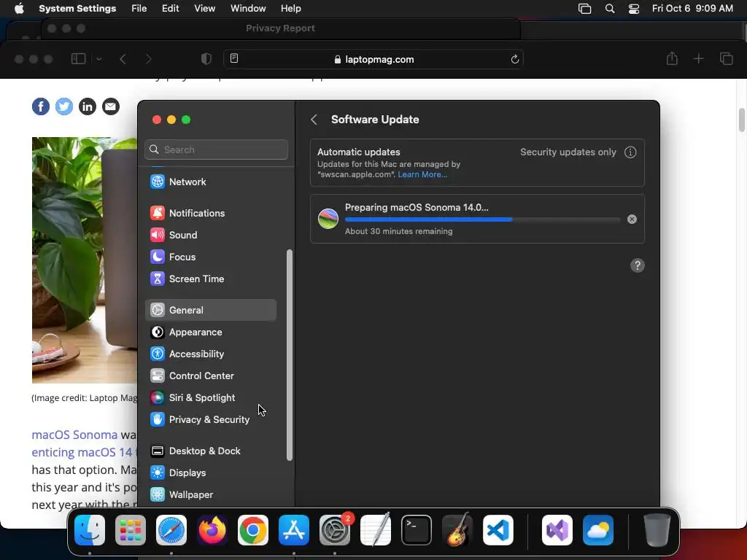The image size is (747, 560).
Task: Open Terminal from the Dock
Action: [417, 530]
